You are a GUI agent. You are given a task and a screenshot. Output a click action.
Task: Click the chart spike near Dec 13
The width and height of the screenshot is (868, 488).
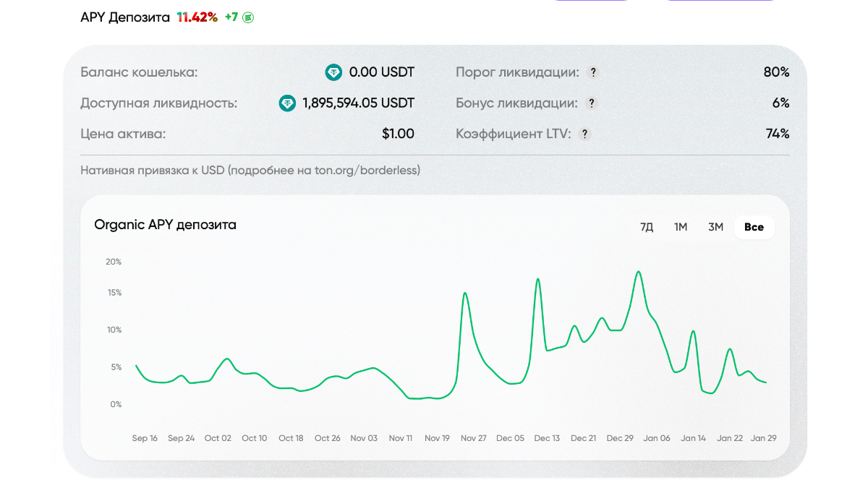538,279
